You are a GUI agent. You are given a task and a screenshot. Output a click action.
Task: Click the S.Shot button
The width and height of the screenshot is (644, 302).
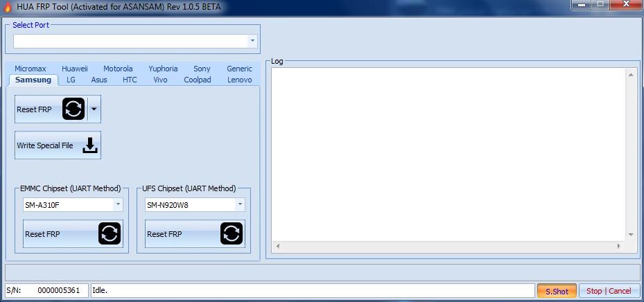557,291
